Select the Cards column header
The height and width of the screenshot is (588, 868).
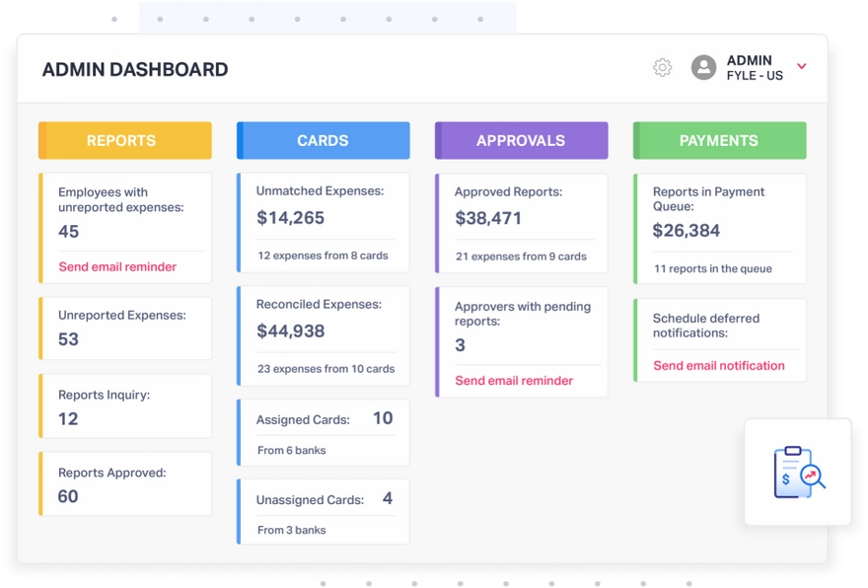(x=323, y=140)
